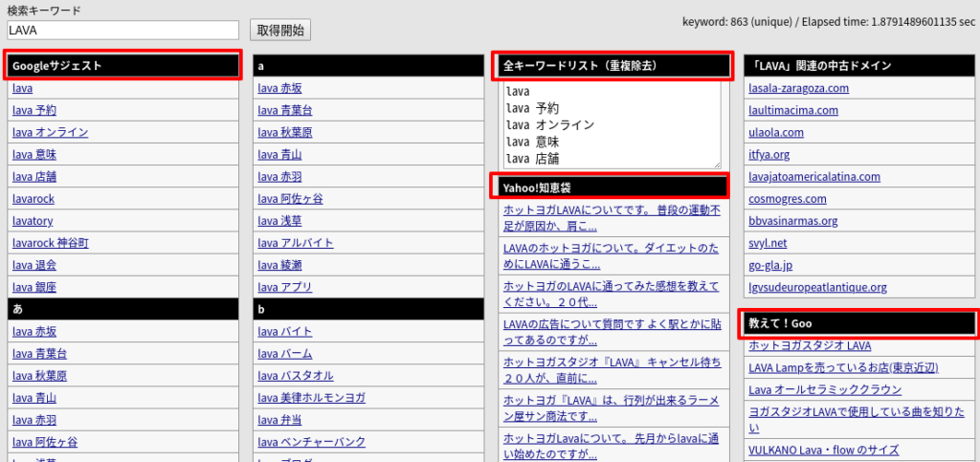Image resolution: width=980 pixels, height=462 pixels.
Task: Open the "lava 銀座" link
Action: pos(34,287)
